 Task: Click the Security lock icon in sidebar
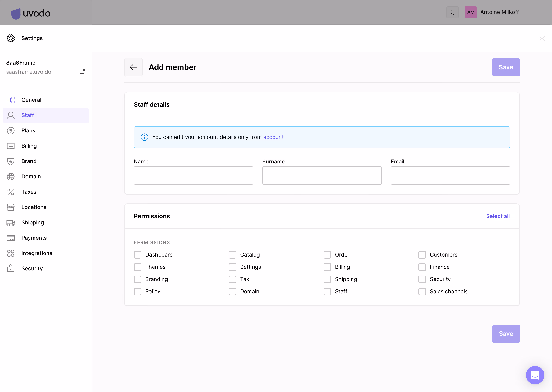11,268
